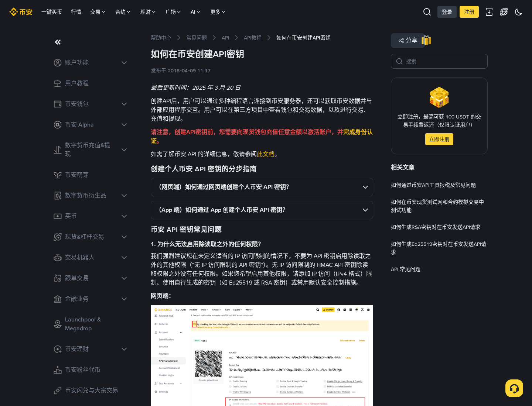Expand 现货&杠杆交易 section chevron
Screen dimensions: 532x406
point(124,237)
